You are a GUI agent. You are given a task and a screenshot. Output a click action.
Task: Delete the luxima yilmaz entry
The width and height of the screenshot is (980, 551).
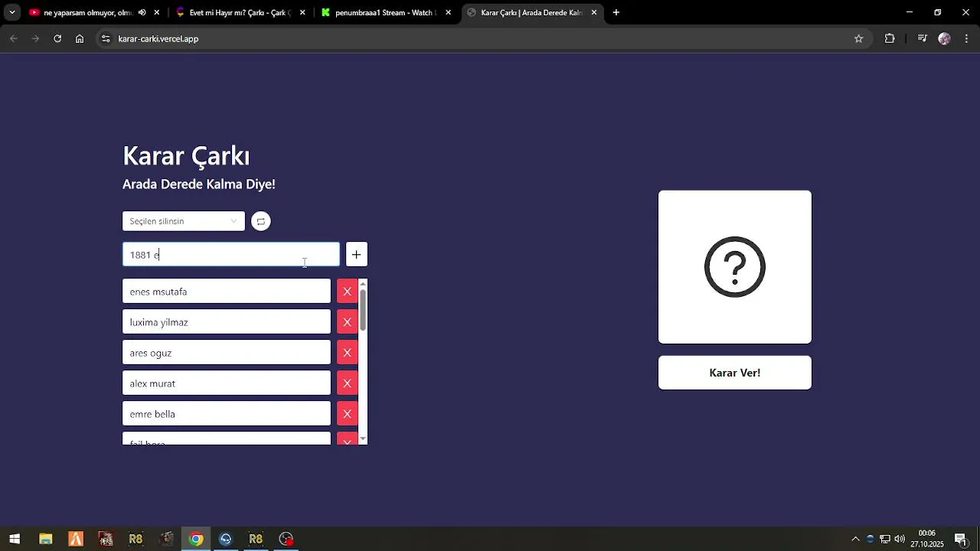[347, 322]
